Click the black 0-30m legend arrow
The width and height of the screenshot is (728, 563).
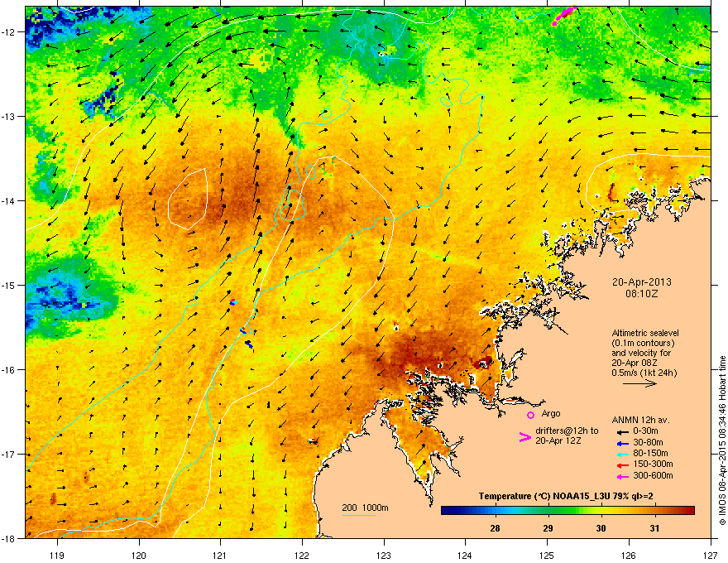pyautogui.click(x=622, y=432)
